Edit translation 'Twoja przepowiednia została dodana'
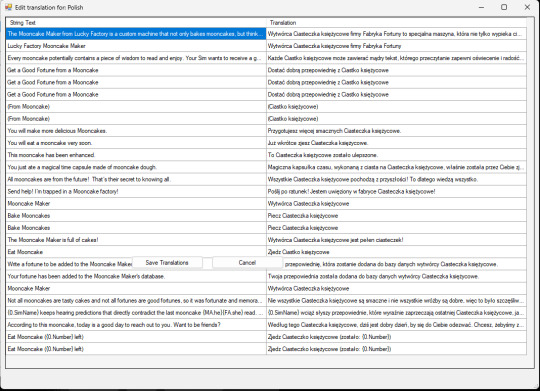Viewport: 540px width, 391px height. pos(396,276)
